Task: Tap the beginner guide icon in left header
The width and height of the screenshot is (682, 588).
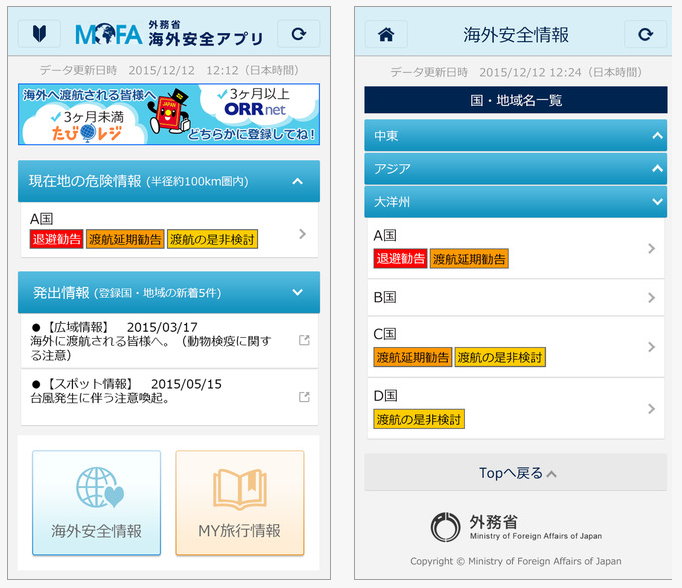Action: click(x=39, y=35)
